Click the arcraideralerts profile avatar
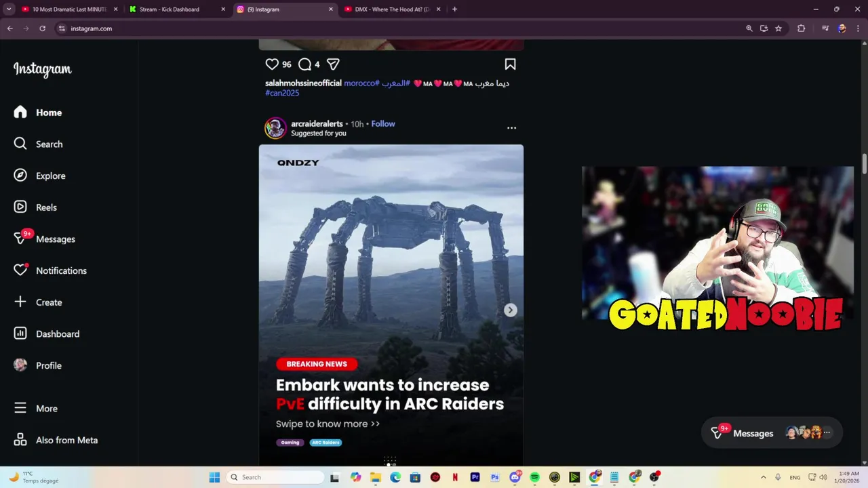 point(275,128)
